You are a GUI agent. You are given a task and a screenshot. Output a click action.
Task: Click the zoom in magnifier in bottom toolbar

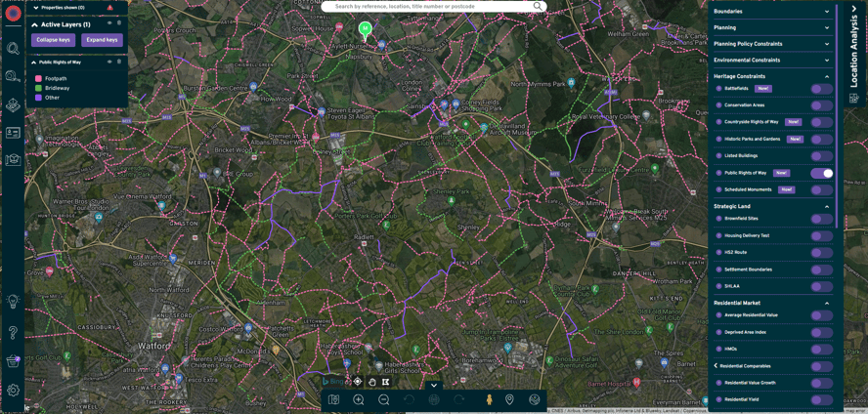click(x=358, y=399)
